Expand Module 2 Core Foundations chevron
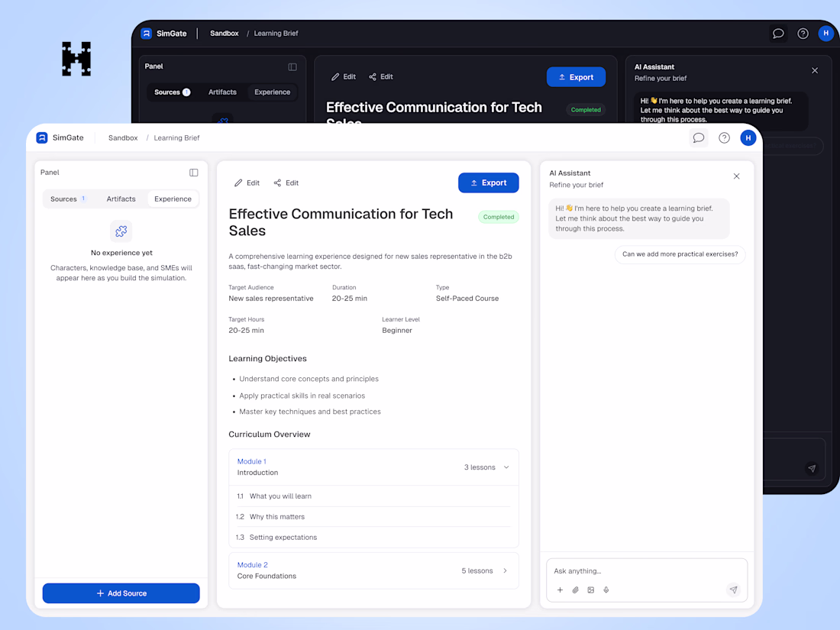Image resolution: width=840 pixels, height=630 pixels. point(506,570)
